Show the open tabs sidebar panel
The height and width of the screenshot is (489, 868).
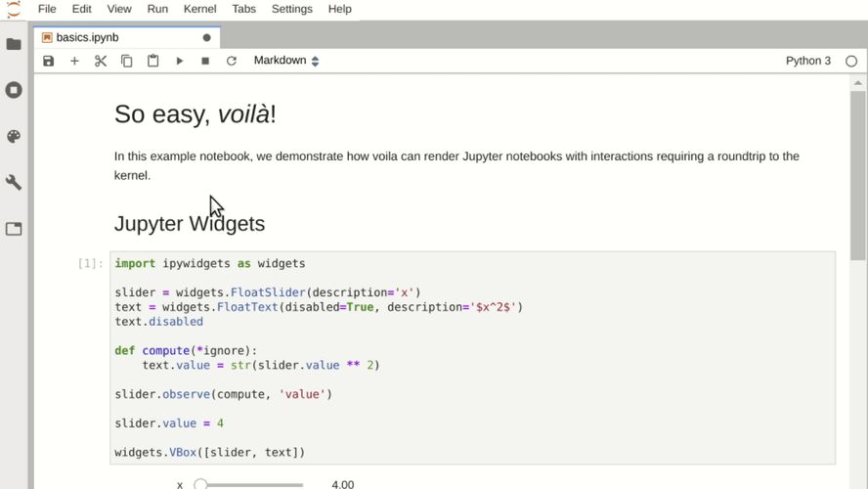(14, 229)
